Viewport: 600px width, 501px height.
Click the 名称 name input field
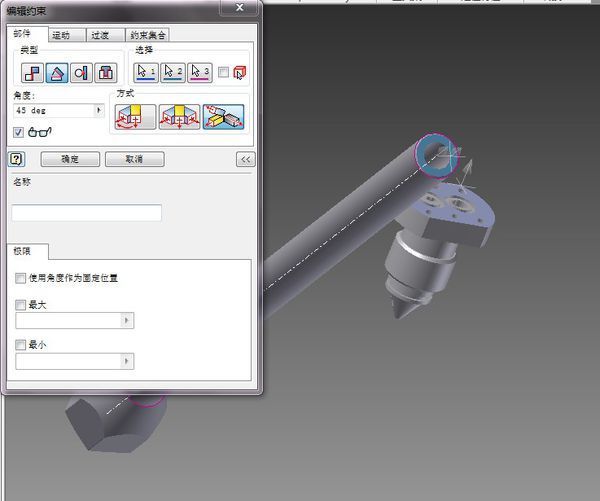coord(86,213)
